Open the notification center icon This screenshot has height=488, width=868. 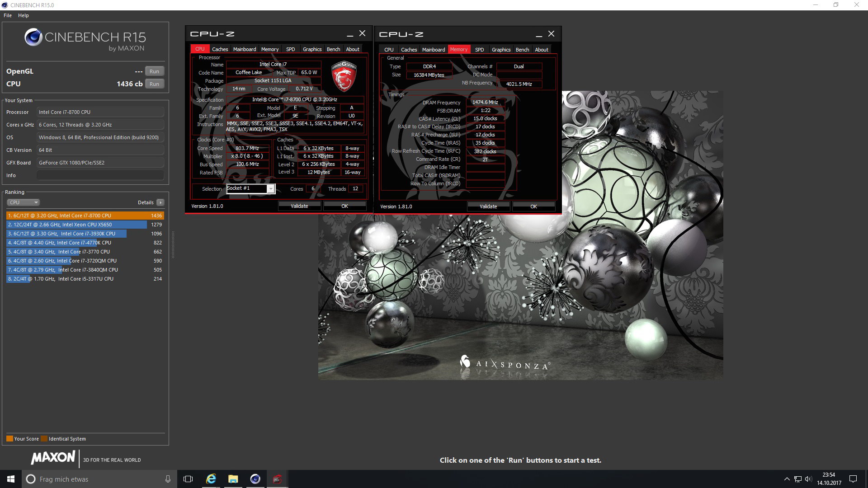(853, 479)
